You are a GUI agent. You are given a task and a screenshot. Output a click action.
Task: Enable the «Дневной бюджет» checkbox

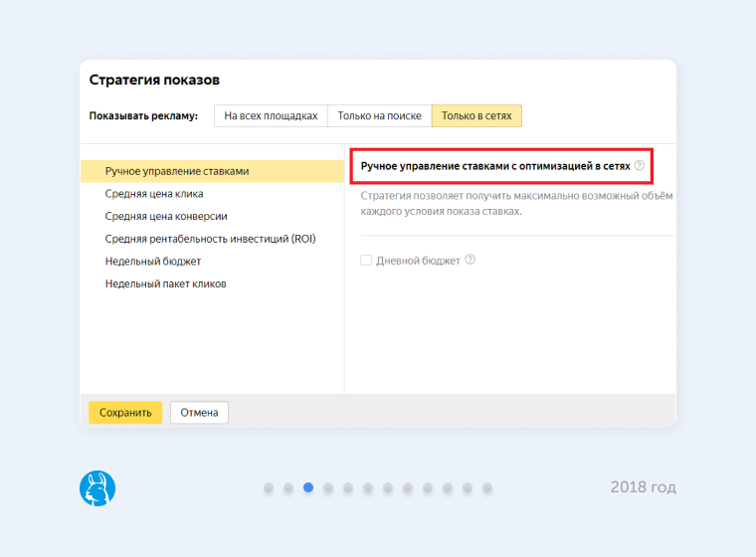click(x=366, y=261)
